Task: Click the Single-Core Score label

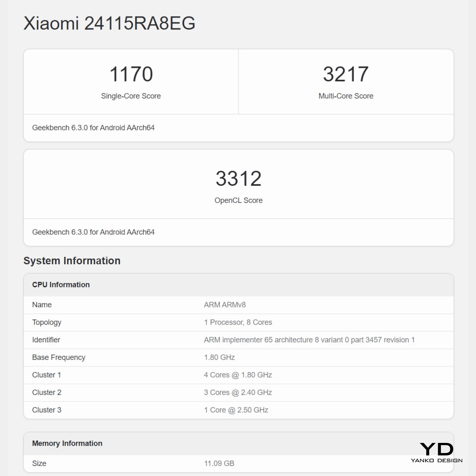Action: (131, 96)
